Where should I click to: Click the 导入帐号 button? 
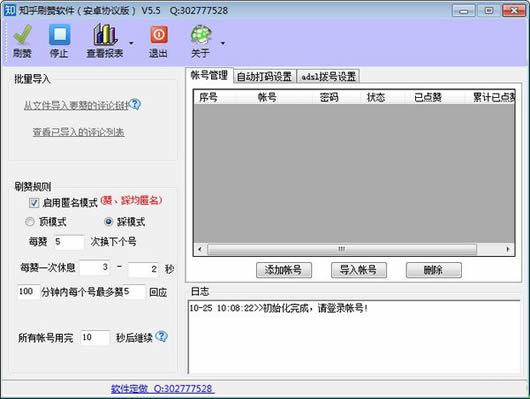(359, 270)
